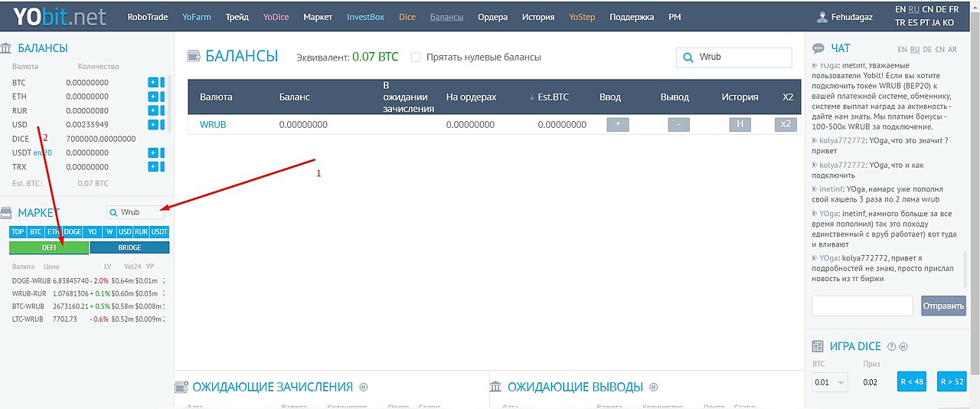Open the BTC-WRUB market pair row
Screen dimensions: 980x409
click(x=89, y=306)
